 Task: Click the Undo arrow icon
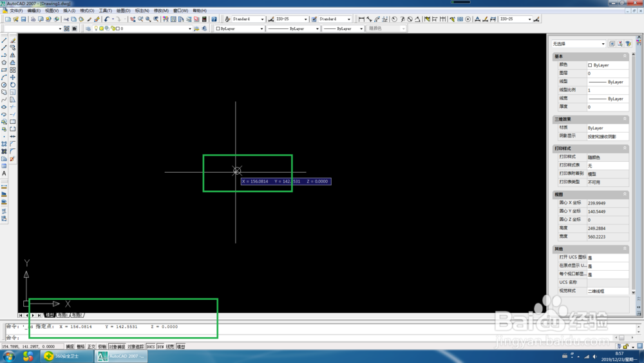(107, 19)
